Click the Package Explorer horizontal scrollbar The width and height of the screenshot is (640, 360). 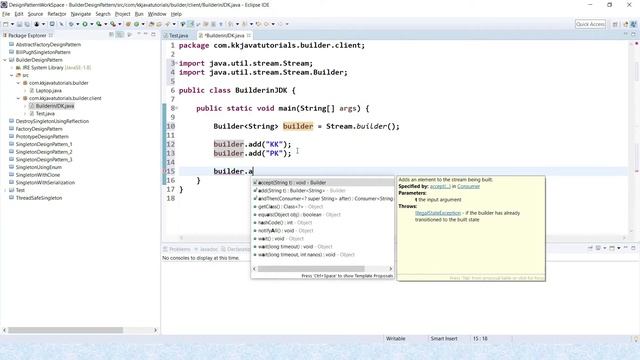point(65,330)
